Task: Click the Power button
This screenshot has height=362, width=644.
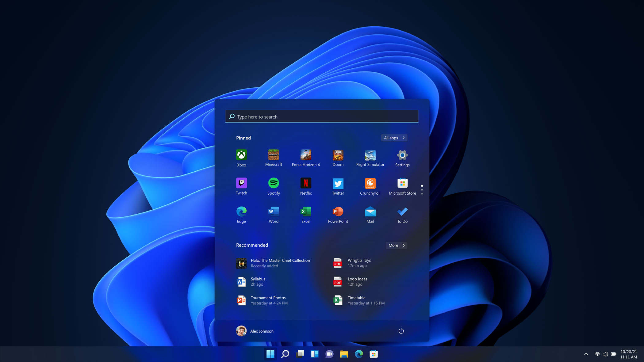Action: coord(401,331)
